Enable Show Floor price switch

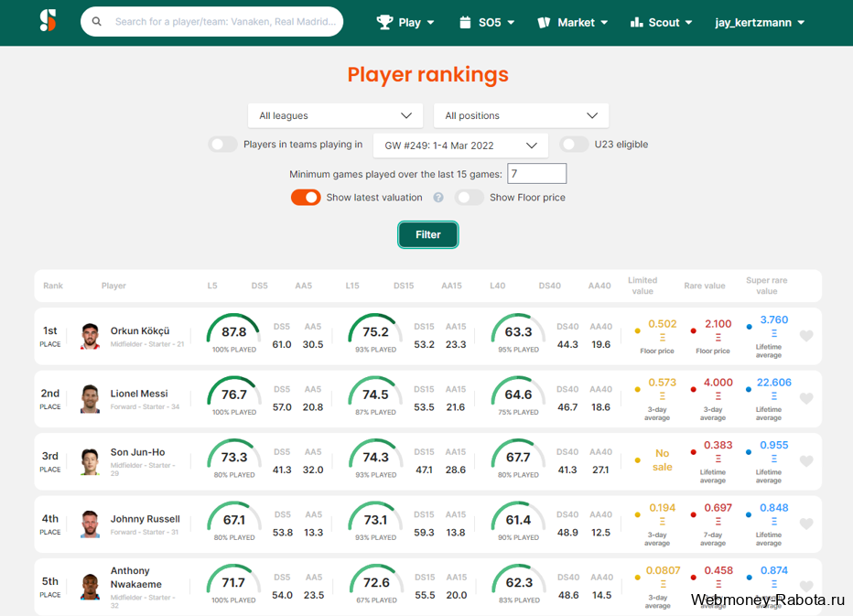469,198
